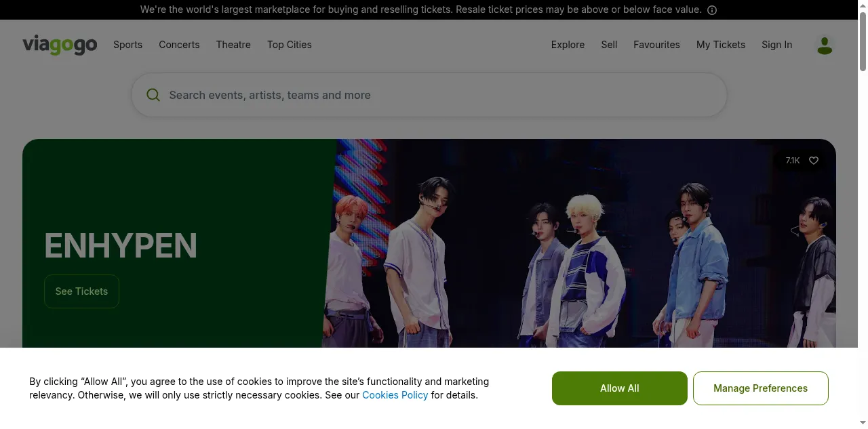Open Favourites page
868x429 pixels.
[656, 45]
